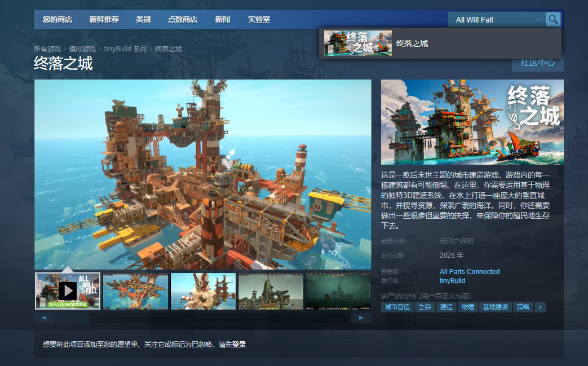Click the next thumbnail arrow

[x=361, y=318]
